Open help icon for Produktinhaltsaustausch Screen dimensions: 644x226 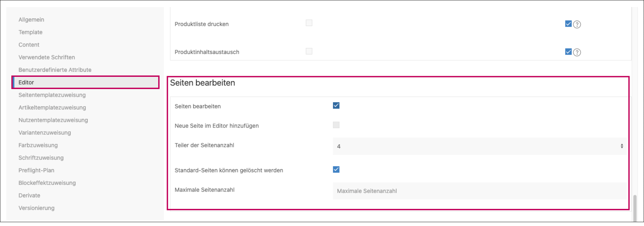(x=577, y=52)
